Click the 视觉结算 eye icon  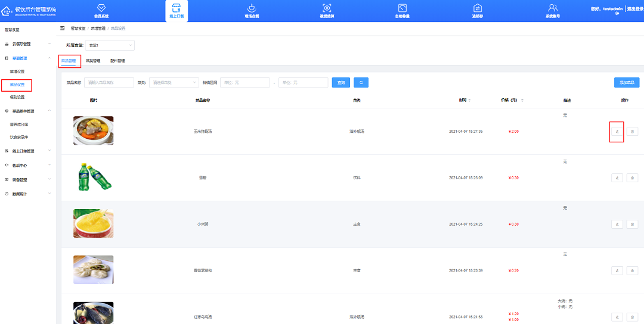coord(327,8)
